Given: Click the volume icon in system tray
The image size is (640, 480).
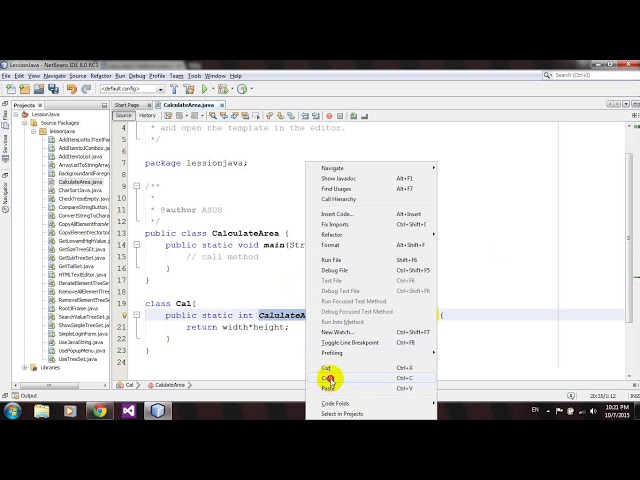Looking at the screenshot, I should 593,411.
